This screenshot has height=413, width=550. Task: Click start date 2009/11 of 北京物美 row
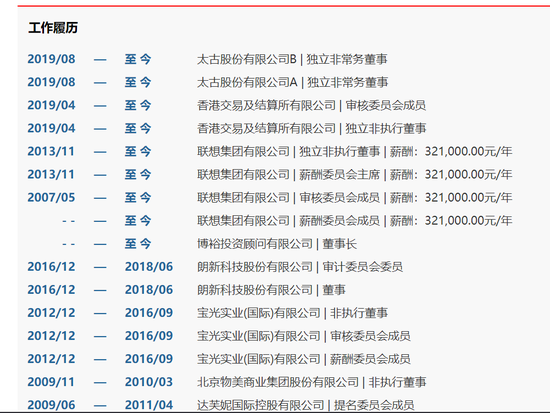point(51,382)
